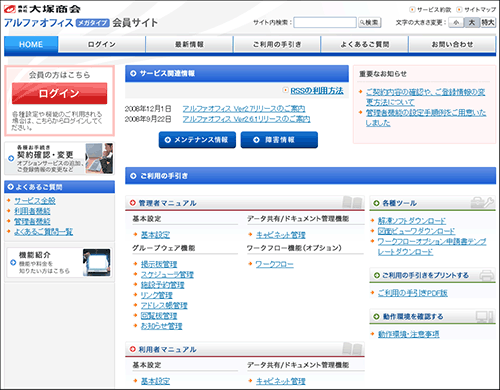The image size is (500, 390).
Task: Open キャビネット管理 under 利用者マニュアル
Action: point(281,381)
